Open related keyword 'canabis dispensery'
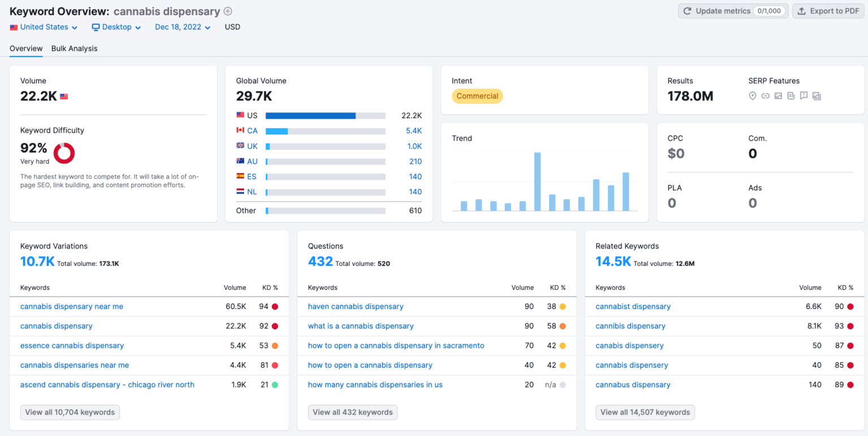868x436 pixels. point(630,346)
